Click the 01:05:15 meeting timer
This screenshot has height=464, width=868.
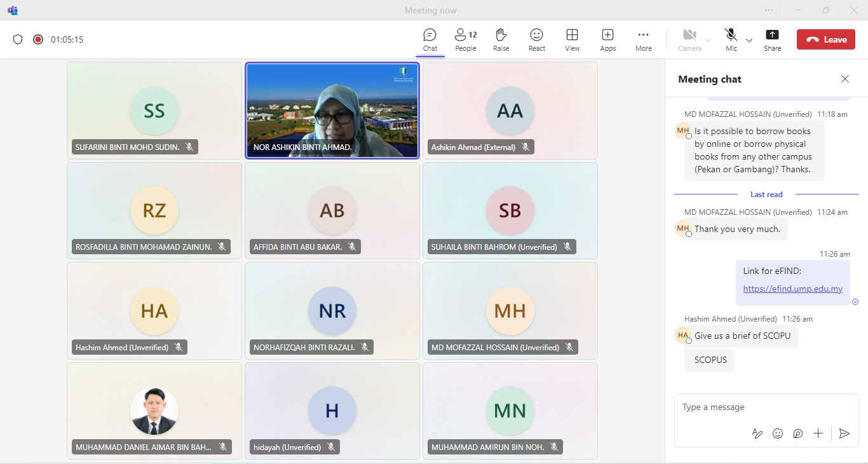[67, 39]
